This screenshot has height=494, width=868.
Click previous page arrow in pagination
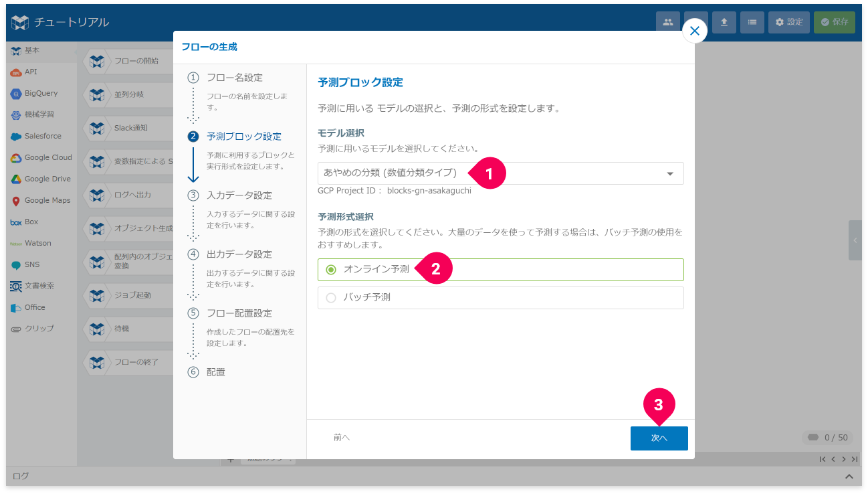point(833,459)
